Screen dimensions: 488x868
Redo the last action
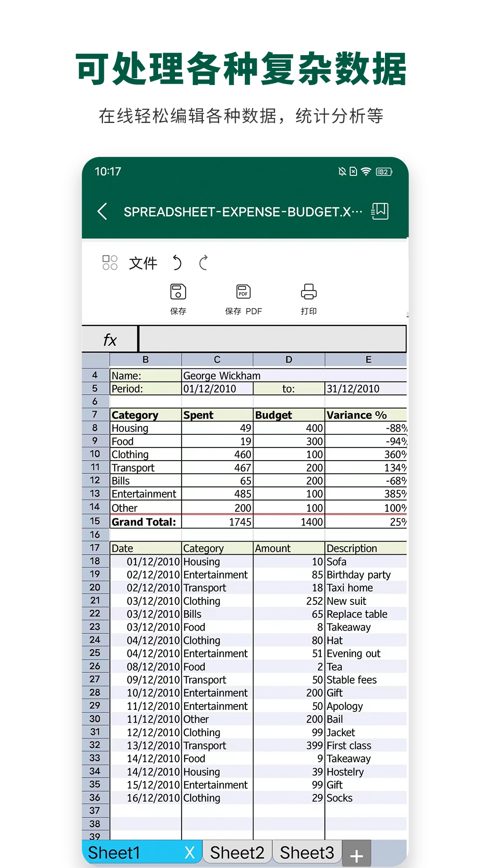[204, 263]
